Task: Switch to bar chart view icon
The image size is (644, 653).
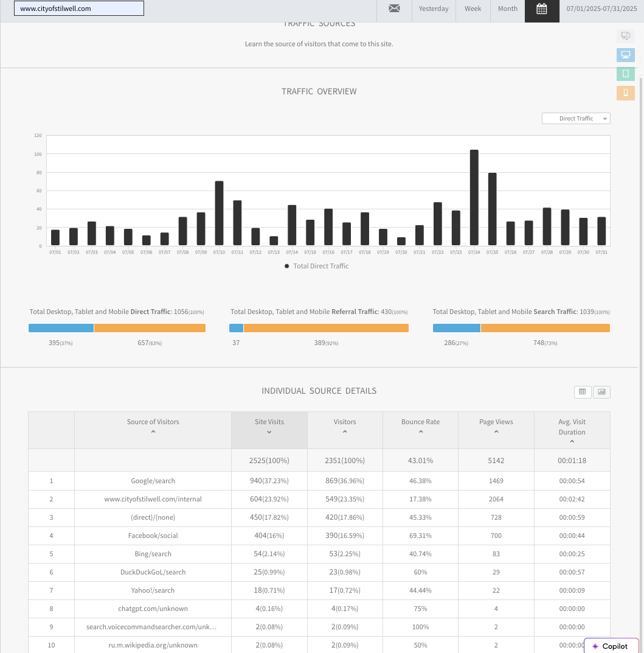Action: pos(601,392)
